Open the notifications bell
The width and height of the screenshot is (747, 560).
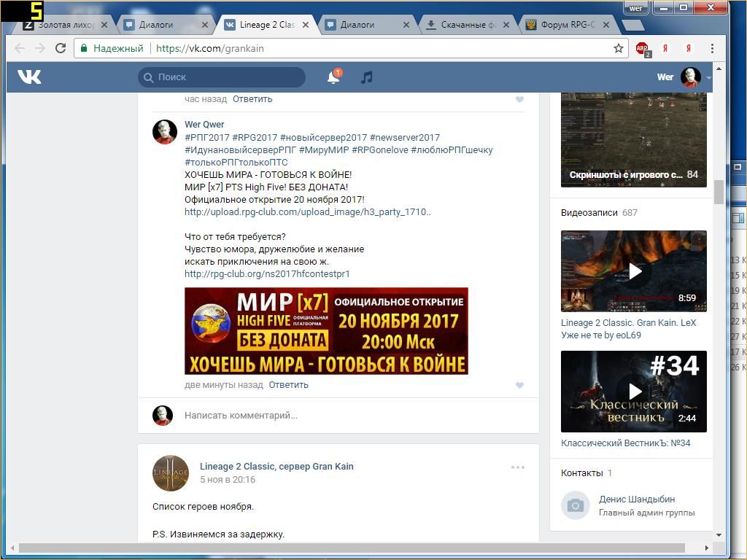(x=333, y=77)
